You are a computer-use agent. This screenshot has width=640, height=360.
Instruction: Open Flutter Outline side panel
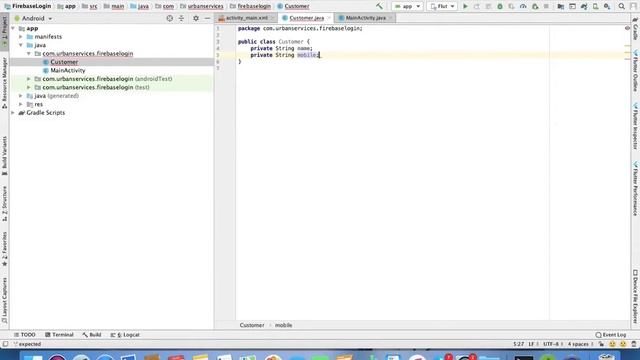pyautogui.click(x=636, y=70)
